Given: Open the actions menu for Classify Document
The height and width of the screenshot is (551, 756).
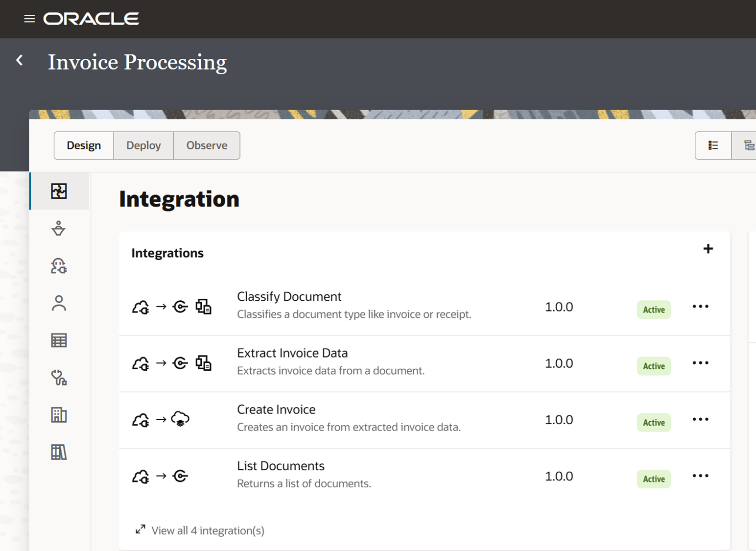Looking at the screenshot, I should coord(700,306).
